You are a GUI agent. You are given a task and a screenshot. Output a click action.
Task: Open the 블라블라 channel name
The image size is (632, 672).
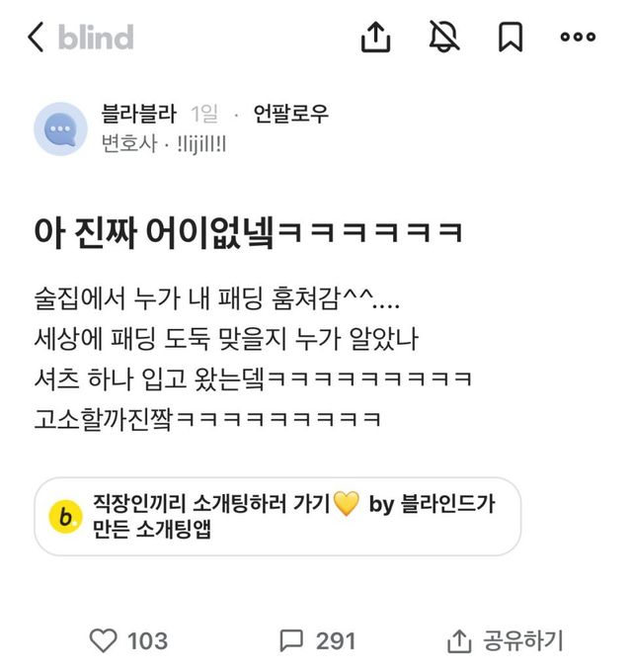(x=138, y=114)
